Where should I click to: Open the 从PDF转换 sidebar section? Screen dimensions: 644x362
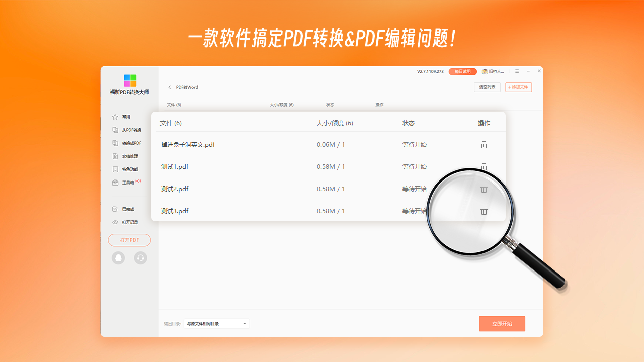(131, 130)
